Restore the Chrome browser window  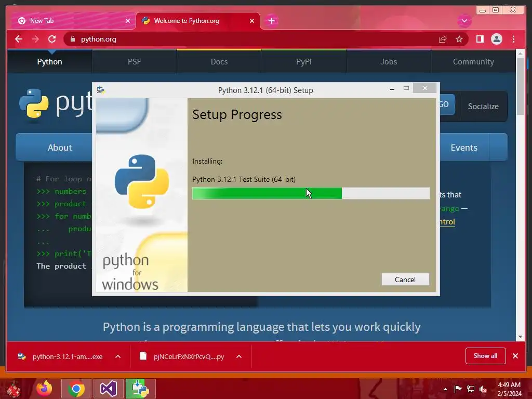click(495, 10)
